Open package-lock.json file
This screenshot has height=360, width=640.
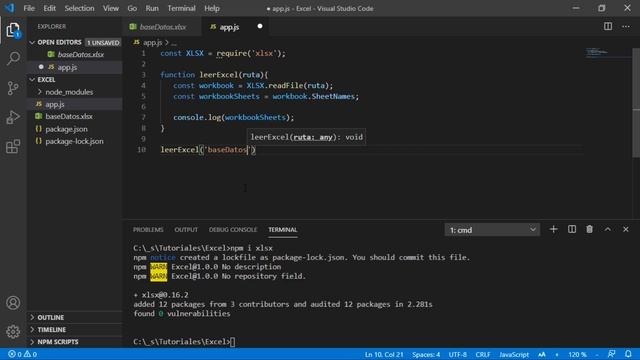(74, 141)
